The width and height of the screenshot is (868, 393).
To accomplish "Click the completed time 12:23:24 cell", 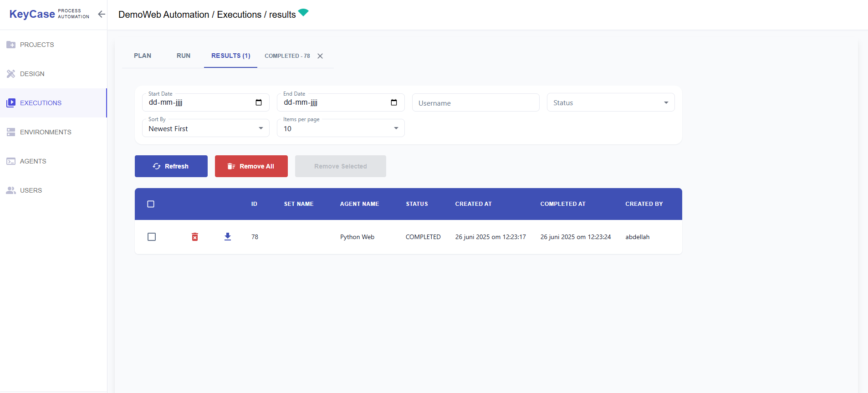I will coord(576,237).
